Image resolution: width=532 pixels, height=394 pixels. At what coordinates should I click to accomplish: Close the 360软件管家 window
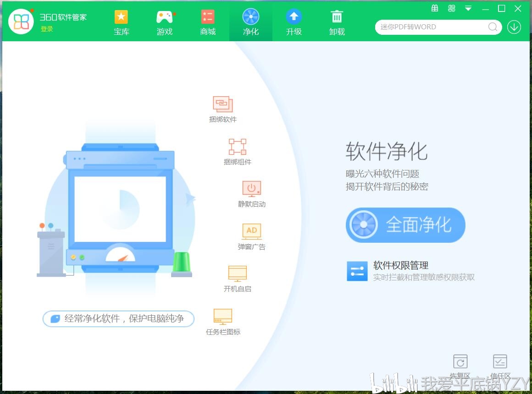pyautogui.click(x=518, y=9)
